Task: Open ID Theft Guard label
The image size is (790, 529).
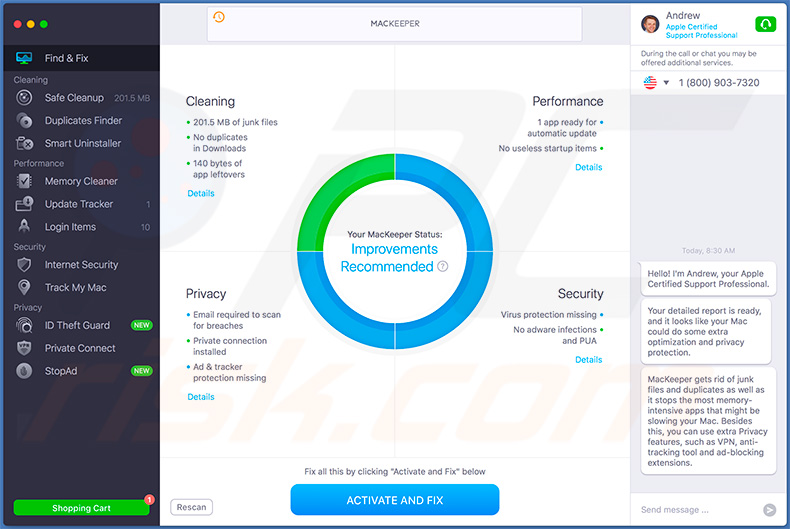Action: tap(77, 325)
